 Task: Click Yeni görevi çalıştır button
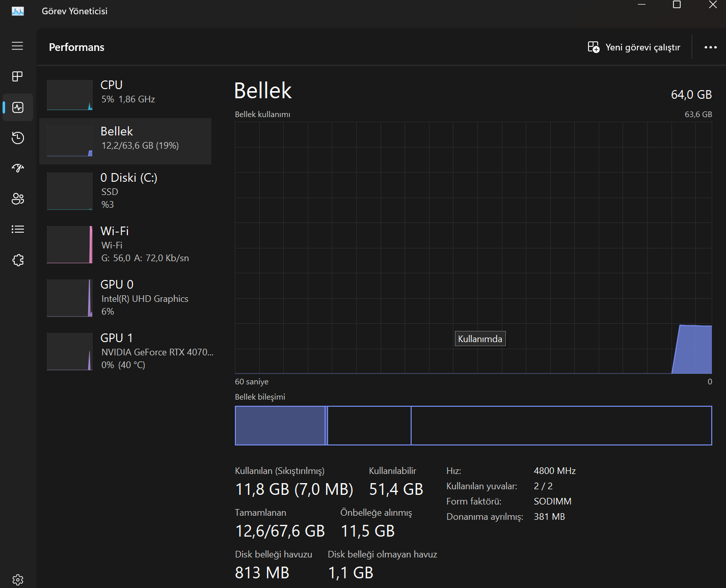pos(634,47)
